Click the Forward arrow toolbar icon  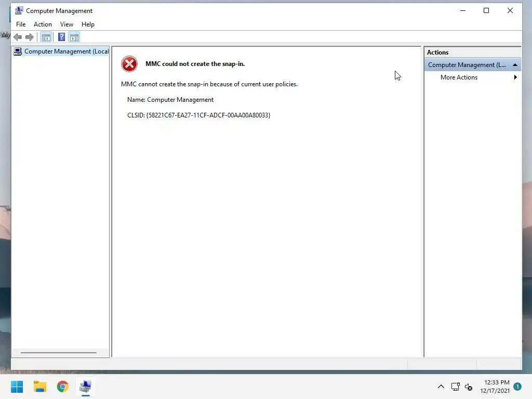[30, 37]
